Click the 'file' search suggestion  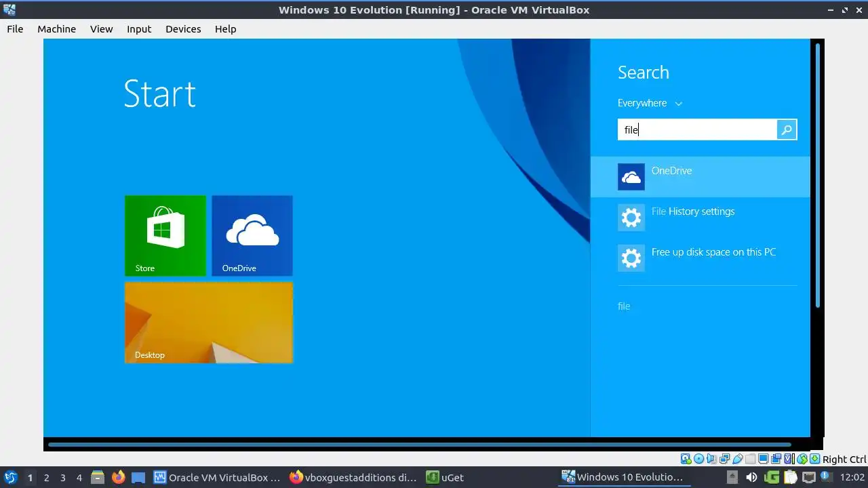point(624,306)
